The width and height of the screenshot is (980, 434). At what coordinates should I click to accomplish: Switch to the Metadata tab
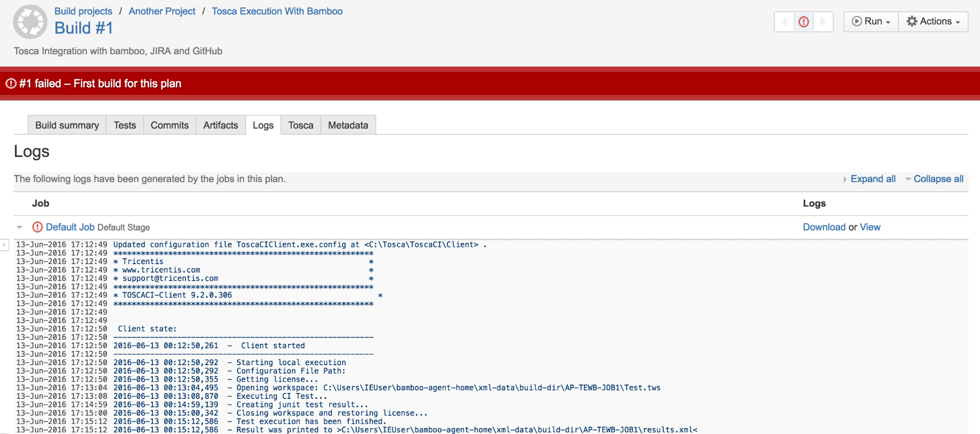point(348,125)
